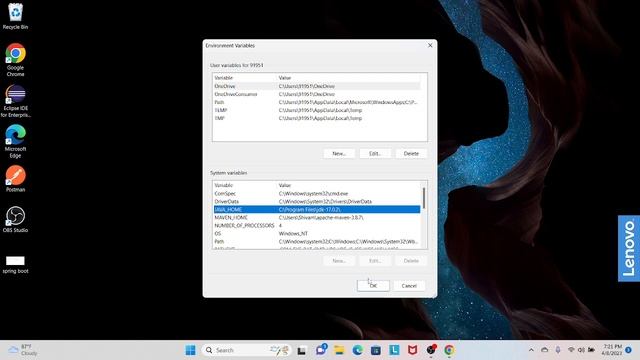Open Microsoft Store from the taskbar
The height and width of the screenshot is (360, 640).
(376, 350)
